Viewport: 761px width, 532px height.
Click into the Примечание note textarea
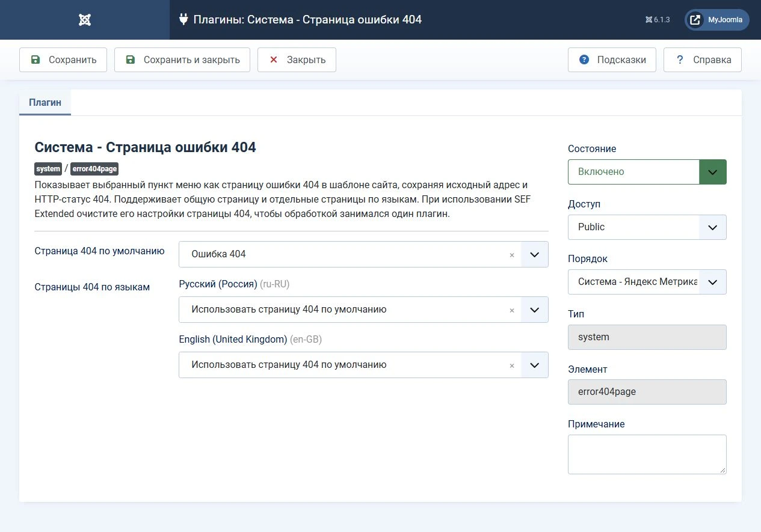(647, 454)
